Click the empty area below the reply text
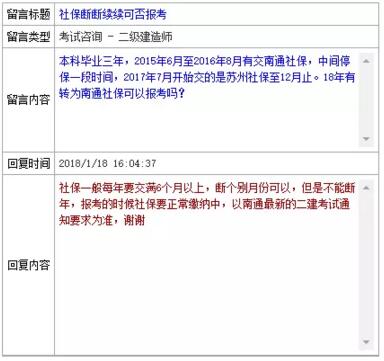 coord(208,287)
